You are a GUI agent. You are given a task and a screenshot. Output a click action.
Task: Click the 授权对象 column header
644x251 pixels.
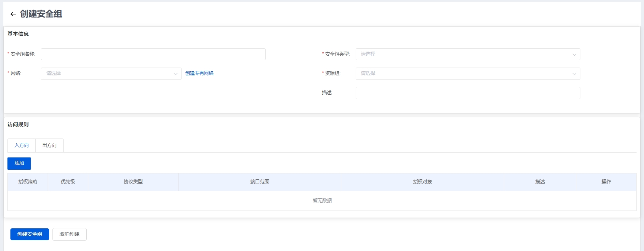423,182
